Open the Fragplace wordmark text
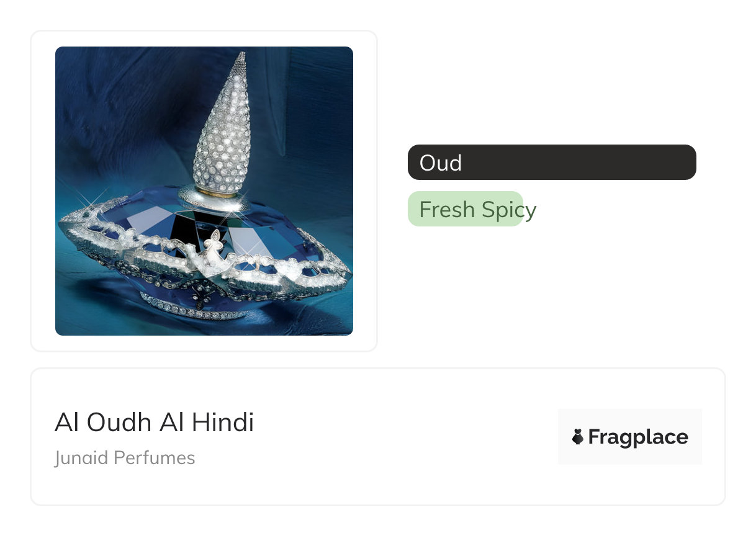756x536 pixels. [x=638, y=437]
